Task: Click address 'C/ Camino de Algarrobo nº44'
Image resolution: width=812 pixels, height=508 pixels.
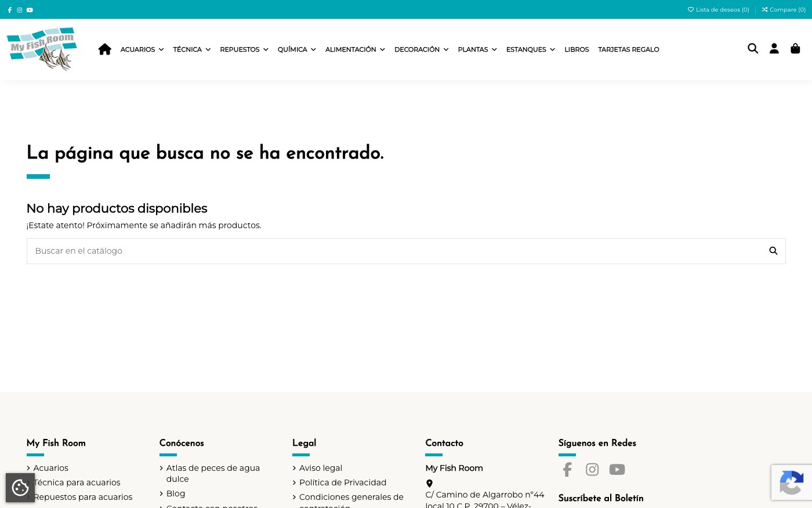Action: 485,495
